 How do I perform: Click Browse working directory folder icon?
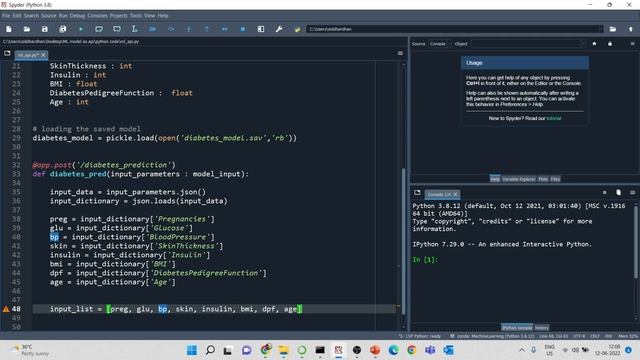pyautogui.click(x=613, y=29)
